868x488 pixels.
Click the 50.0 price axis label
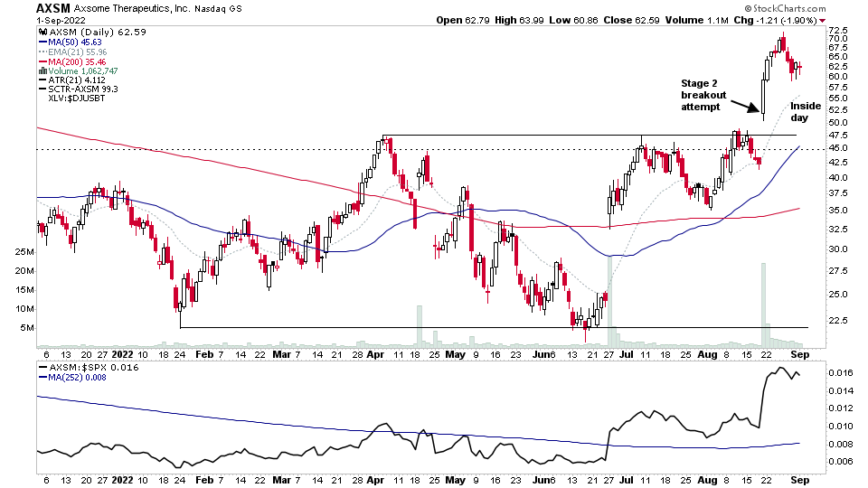pos(838,123)
